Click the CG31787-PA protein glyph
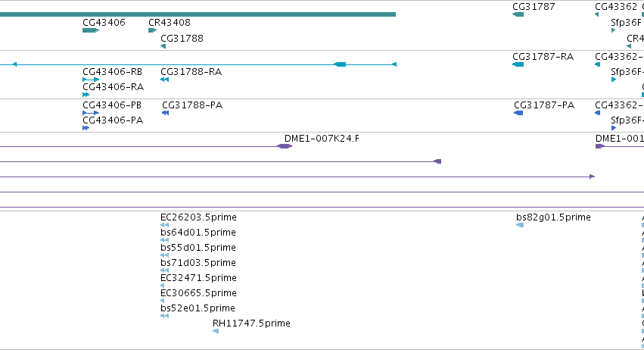This screenshot has width=644, height=350. (518, 113)
